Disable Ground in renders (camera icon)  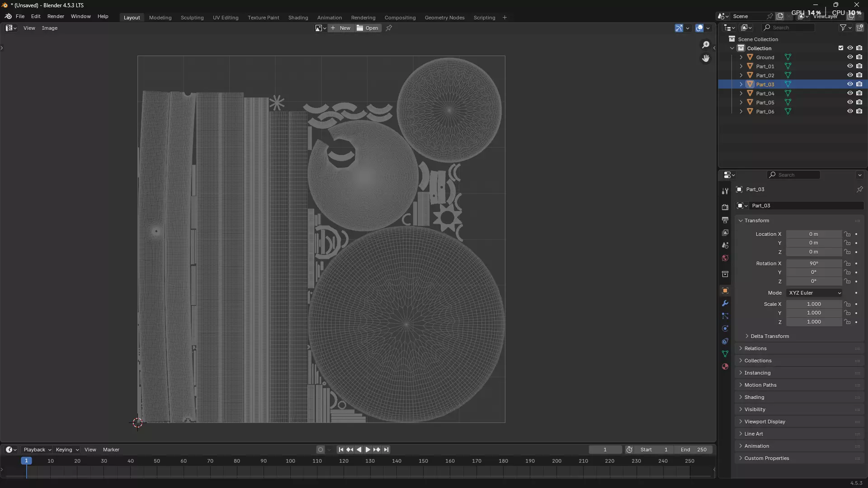[859, 57]
